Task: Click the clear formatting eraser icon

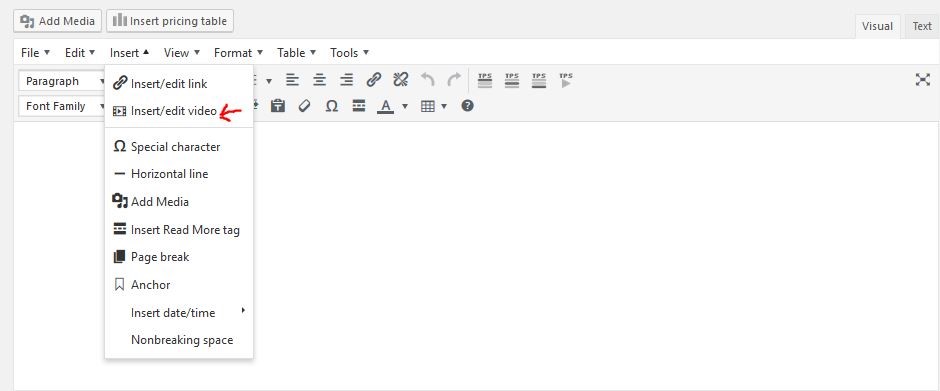Action: pyautogui.click(x=305, y=106)
